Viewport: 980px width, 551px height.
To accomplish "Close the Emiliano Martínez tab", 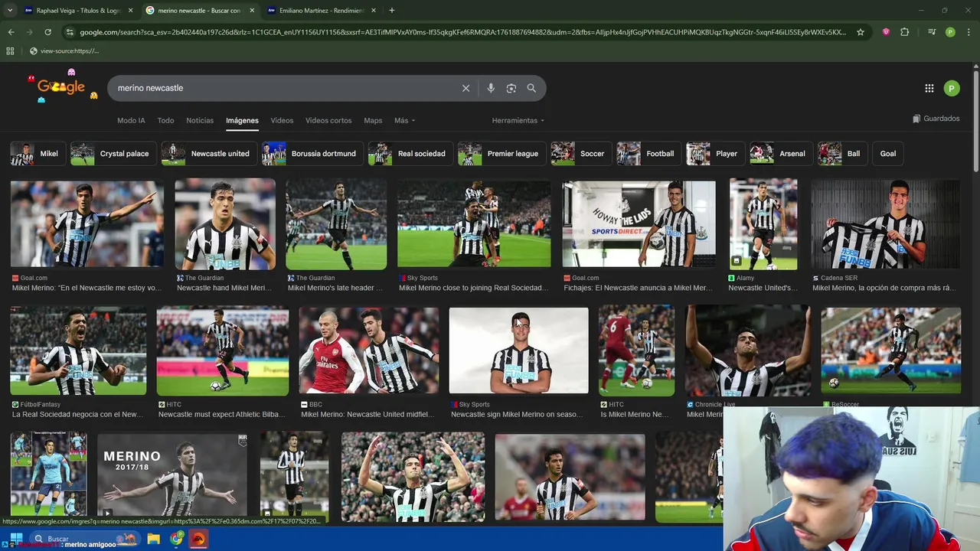I will pyautogui.click(x=372, y=11).
